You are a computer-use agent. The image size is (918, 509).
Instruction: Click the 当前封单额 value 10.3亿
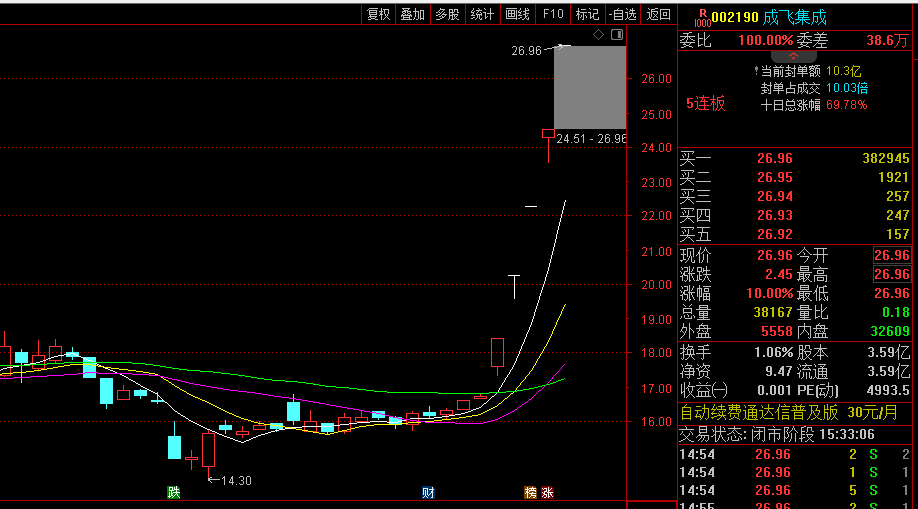[843, 71]
